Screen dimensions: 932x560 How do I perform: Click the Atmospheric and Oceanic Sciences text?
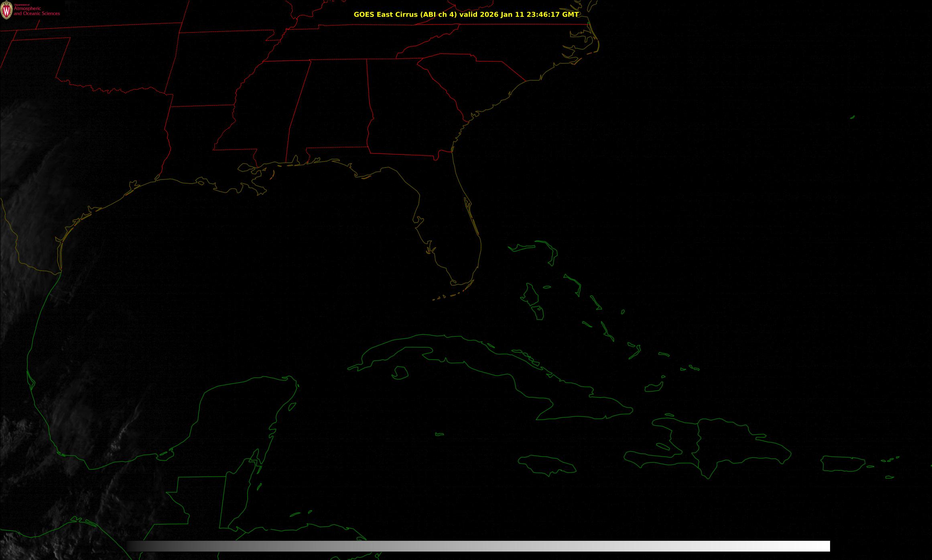[37, 11]
